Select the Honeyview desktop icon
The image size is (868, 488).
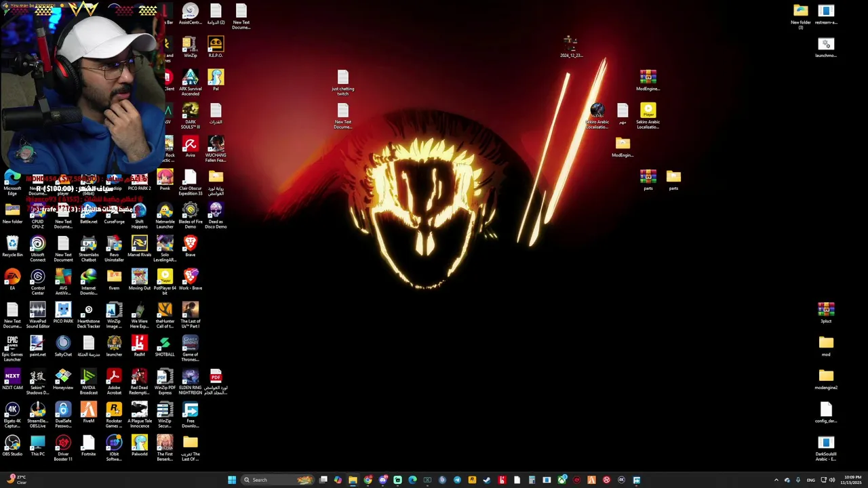(x=63, y=380)
